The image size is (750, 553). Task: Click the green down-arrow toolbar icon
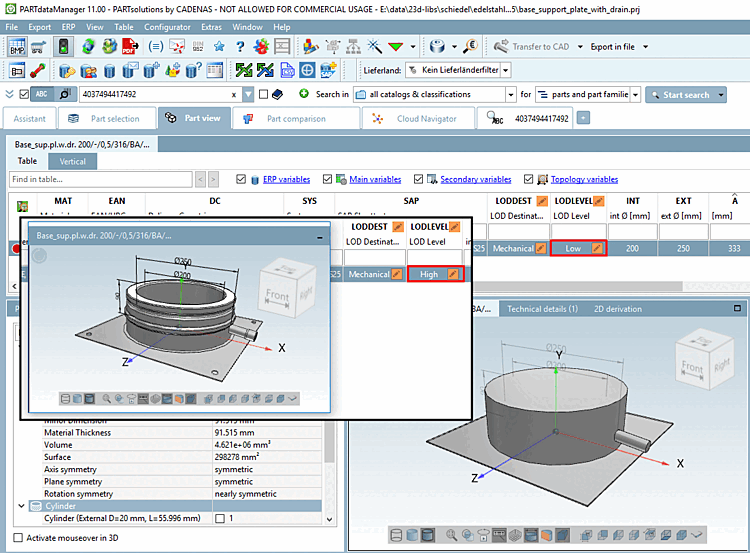pyautogui.click(x=396, y=47)
